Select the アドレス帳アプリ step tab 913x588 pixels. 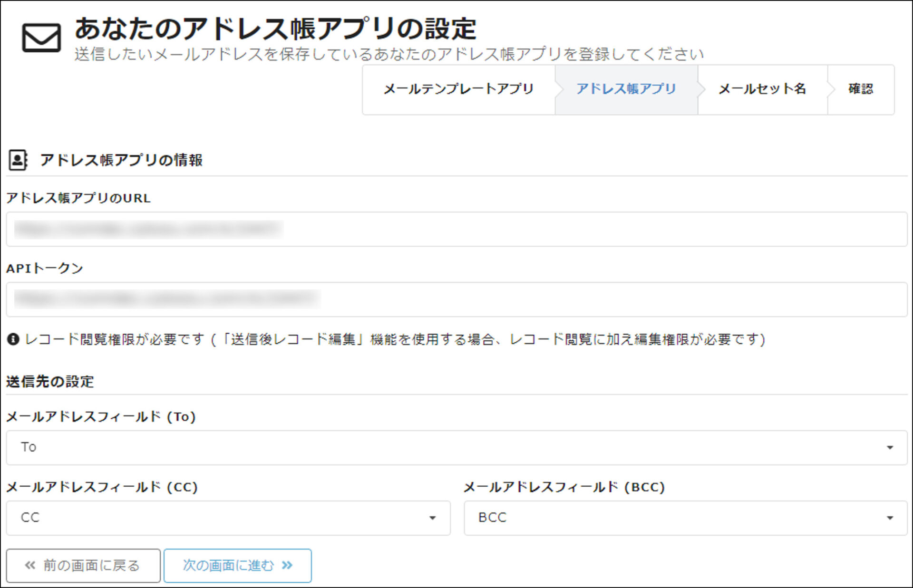point(626,89)
